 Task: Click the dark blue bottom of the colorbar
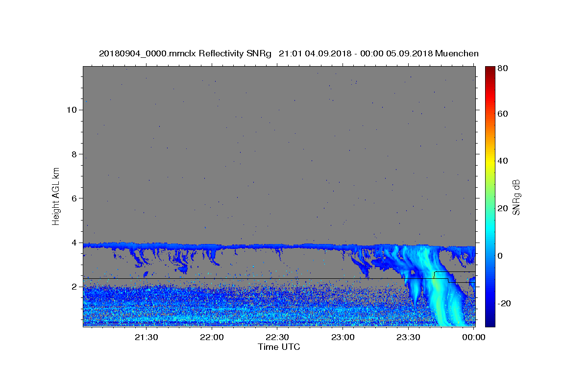coord(490,321)
